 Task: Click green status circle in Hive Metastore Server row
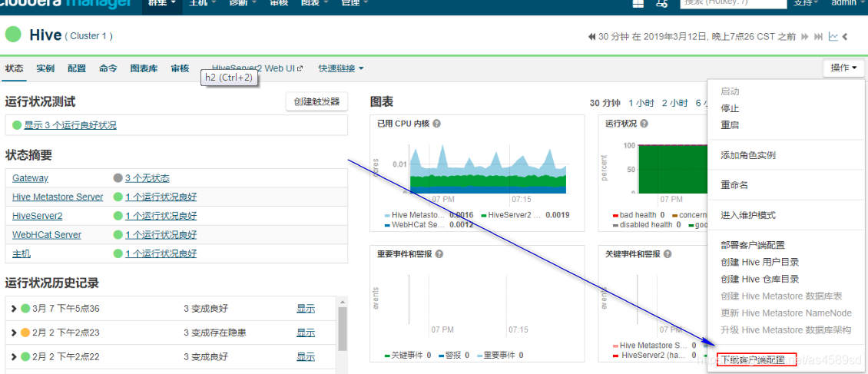118,197
